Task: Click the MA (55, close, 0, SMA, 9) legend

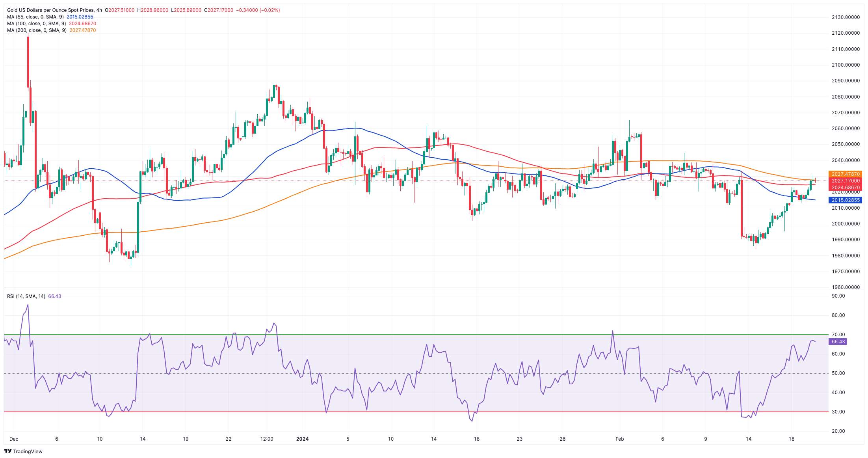Action: pyautogui.click(x=35, y=17)
